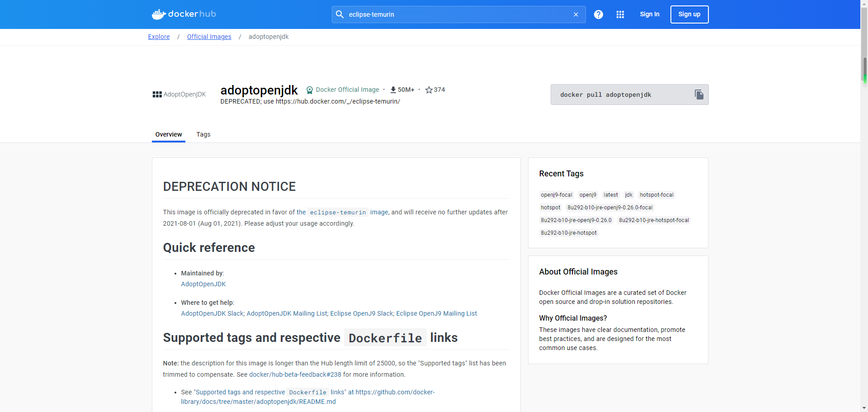Click the scrollbar down arrow

pyautogui.click(x=864, y=408)
